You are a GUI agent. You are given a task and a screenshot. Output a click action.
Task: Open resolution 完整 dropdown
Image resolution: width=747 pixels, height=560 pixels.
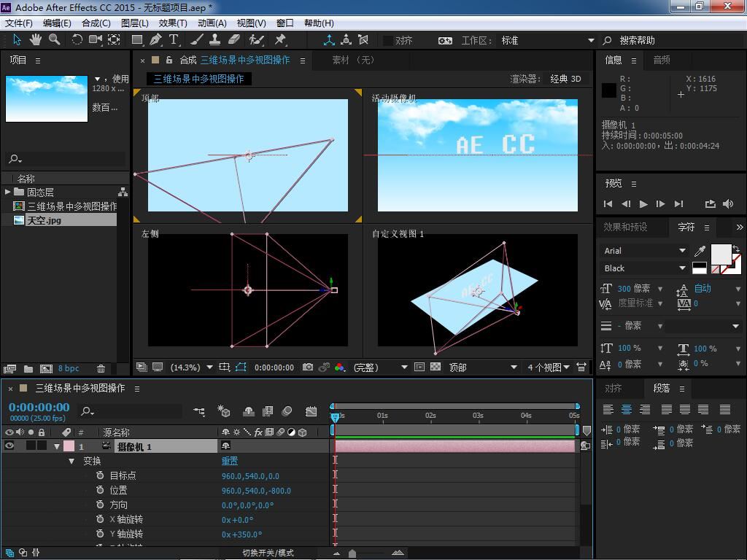[x=381, y=367]
